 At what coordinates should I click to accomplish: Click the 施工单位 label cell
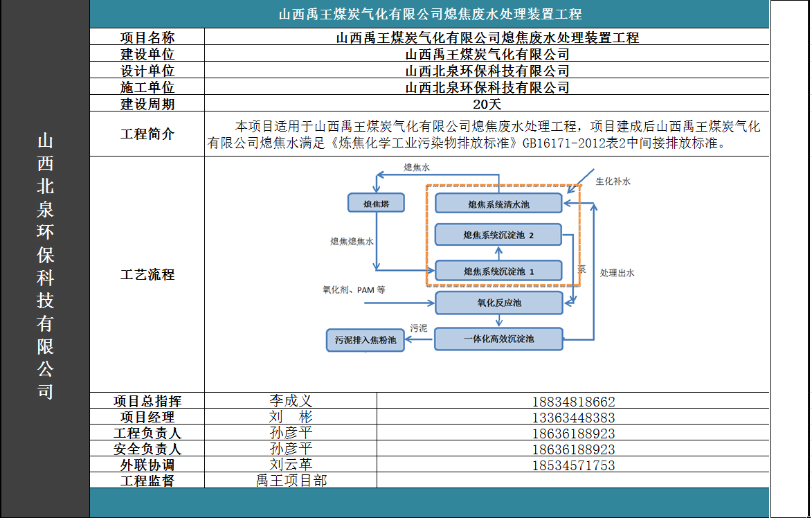pos(147,87)
